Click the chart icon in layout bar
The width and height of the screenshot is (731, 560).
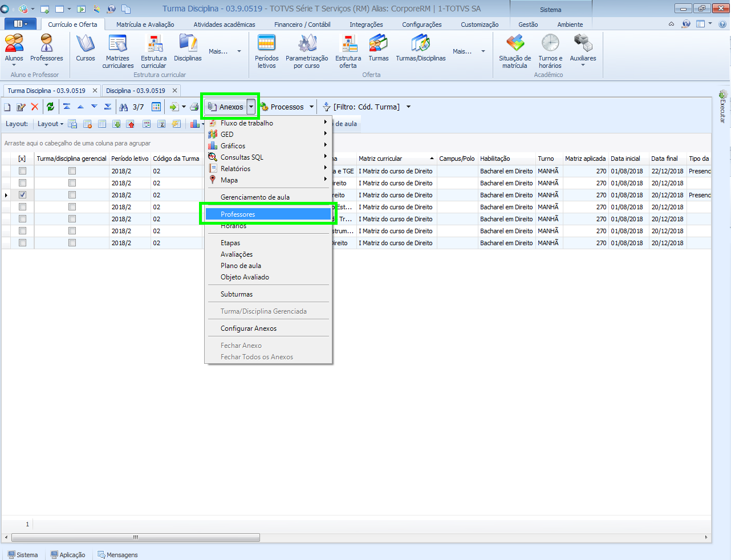point(196,124)
